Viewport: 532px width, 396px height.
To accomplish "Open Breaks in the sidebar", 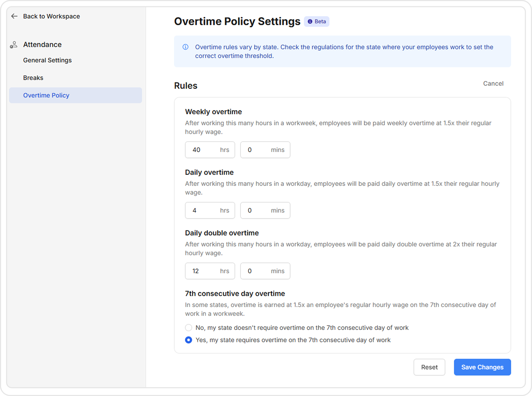I will point(33,78).
